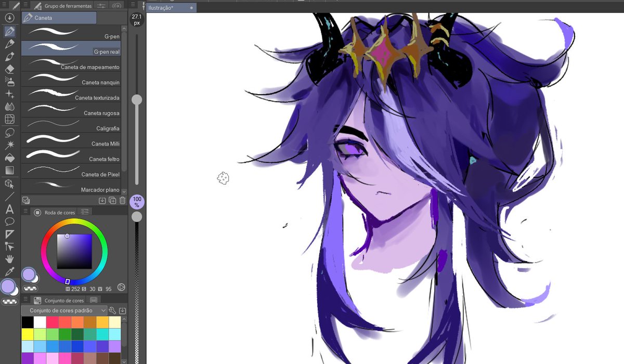This screenshot has width=624, height=364.
Task: Switch to color slider tab beside Roda de cores
Action: (x=85, y=212)
